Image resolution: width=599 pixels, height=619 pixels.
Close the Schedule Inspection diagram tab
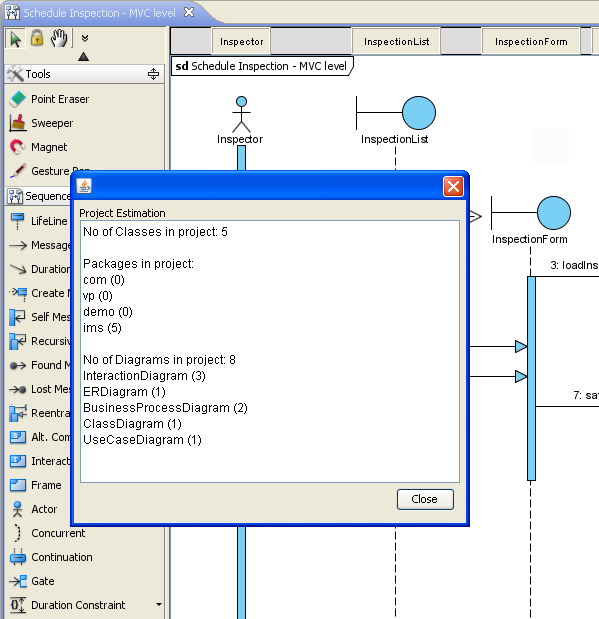(x=189, y=13)
